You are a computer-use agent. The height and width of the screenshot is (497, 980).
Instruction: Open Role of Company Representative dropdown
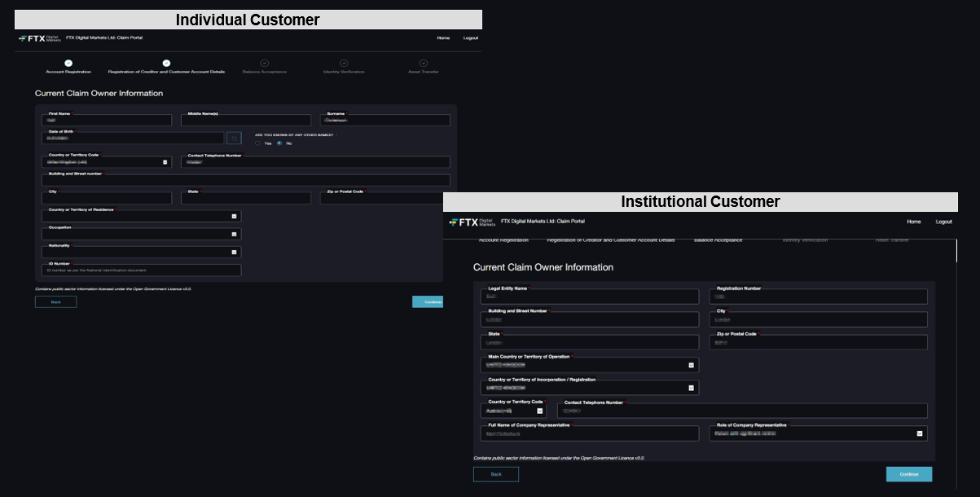pyautogui.click(x=920, y=434)
